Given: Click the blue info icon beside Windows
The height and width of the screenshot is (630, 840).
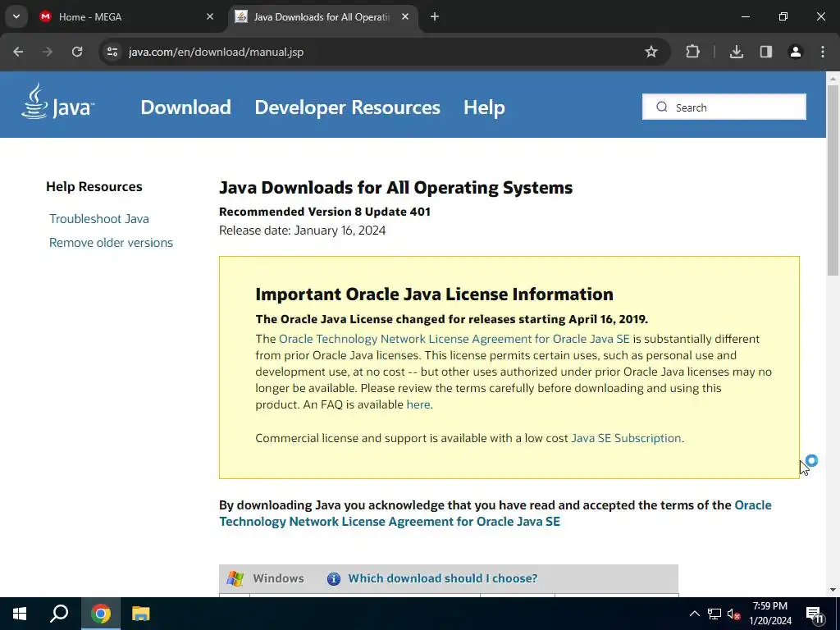Looking at the screenshot, I should point(334,579).
